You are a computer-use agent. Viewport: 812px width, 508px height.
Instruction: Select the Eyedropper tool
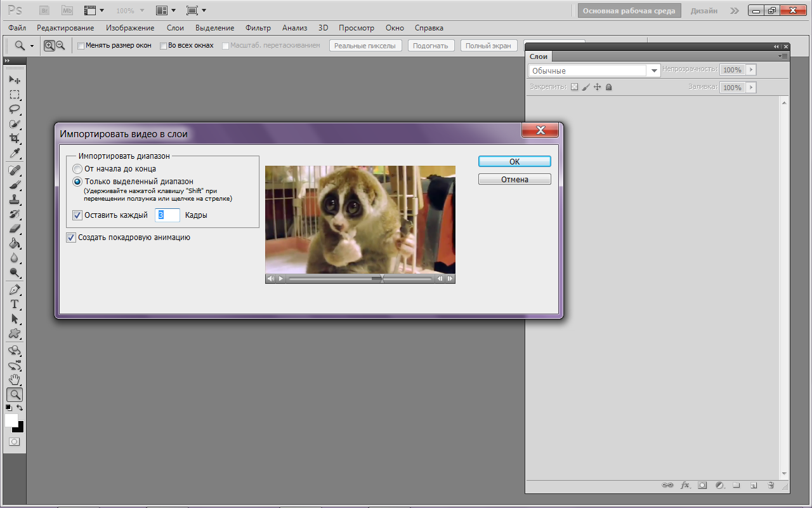[15, 154]
